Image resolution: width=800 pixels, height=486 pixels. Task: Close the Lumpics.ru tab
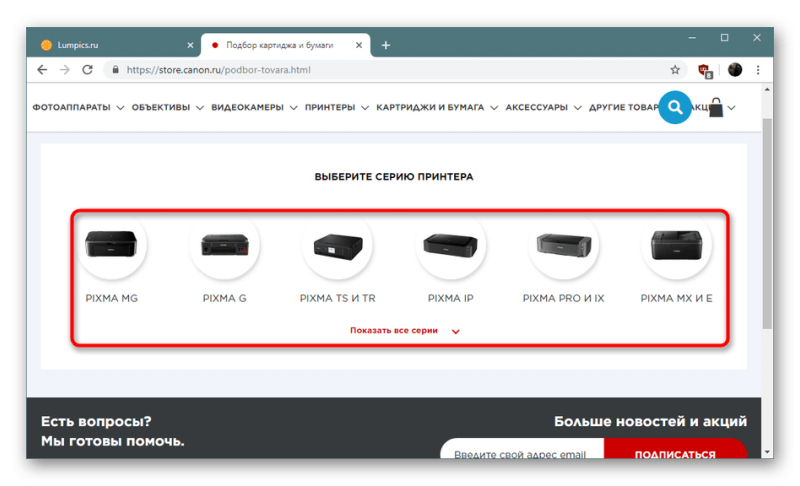190,45
